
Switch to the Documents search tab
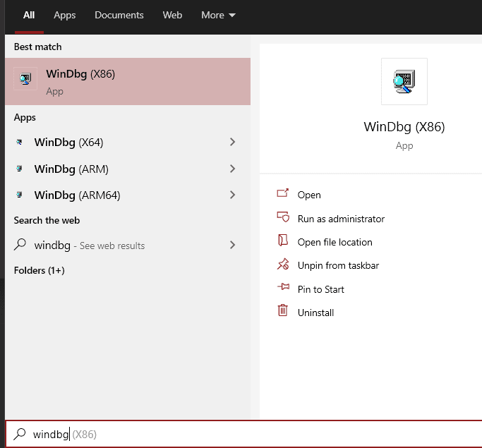[119, 16]
